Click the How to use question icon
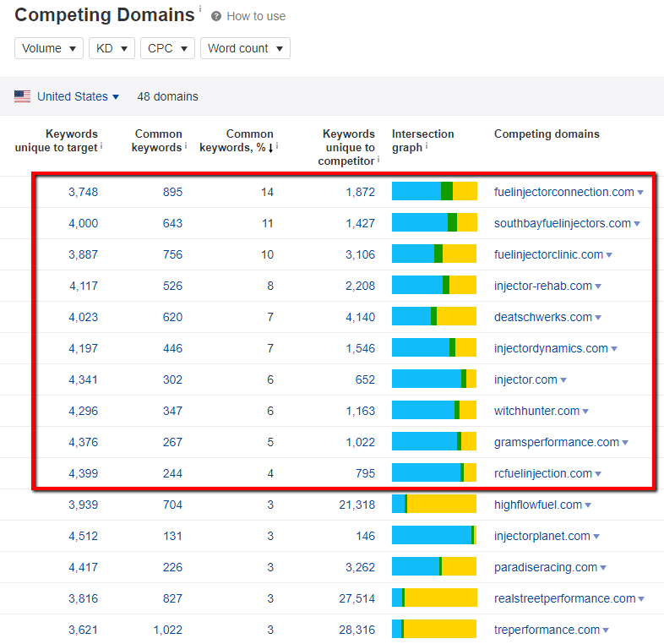 [216, 17]
